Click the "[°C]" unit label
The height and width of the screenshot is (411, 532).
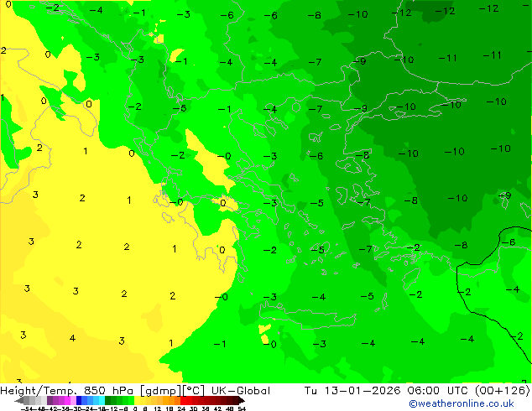pyautogui.click(x=194, y=391)
